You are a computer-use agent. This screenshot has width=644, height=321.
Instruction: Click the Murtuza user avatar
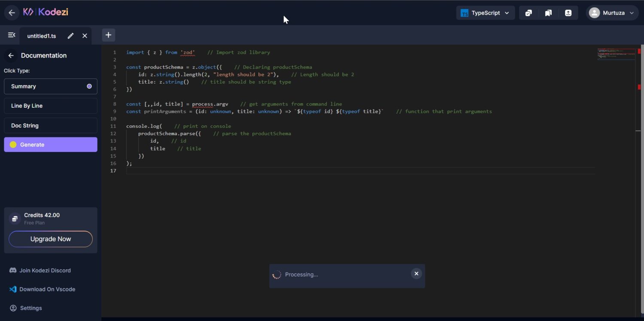tap(594, 13)
